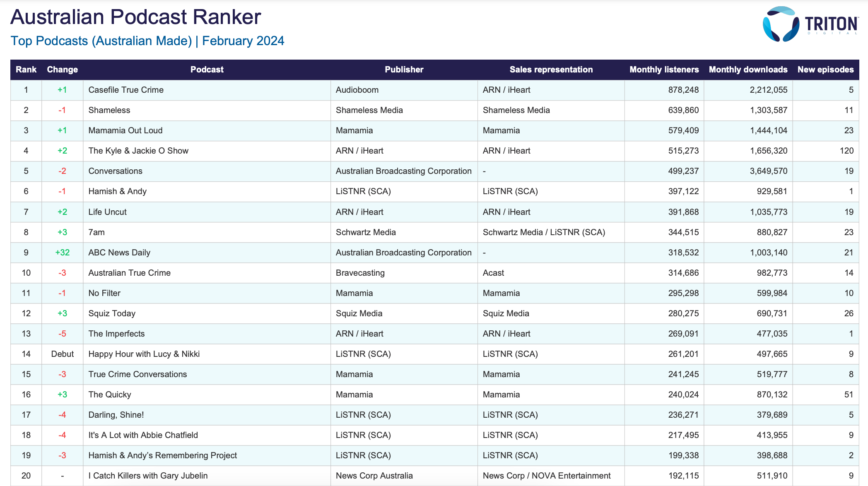The height and width of the screenshot is (486, 868).
Task: Click the 878,248 monthly listeners value
Action: click(683, 90)
